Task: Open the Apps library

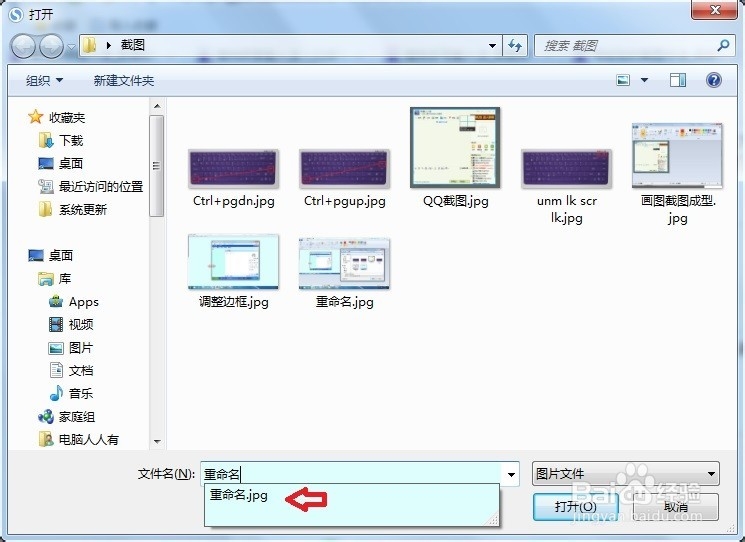Action: 74,302
